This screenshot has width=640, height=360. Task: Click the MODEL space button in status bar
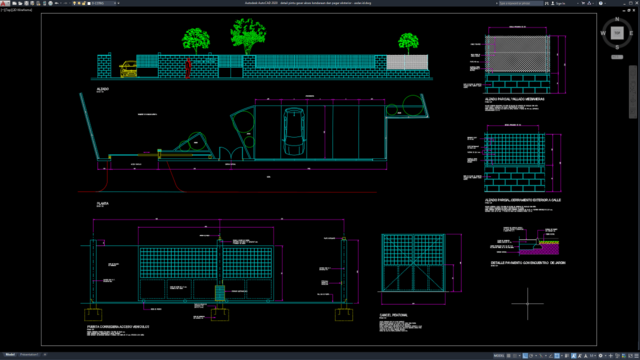(499, 356)
